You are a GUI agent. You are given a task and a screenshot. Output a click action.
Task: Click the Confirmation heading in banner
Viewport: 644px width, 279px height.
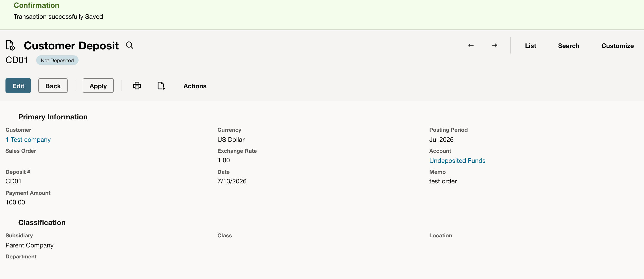(x=37, y=5)
